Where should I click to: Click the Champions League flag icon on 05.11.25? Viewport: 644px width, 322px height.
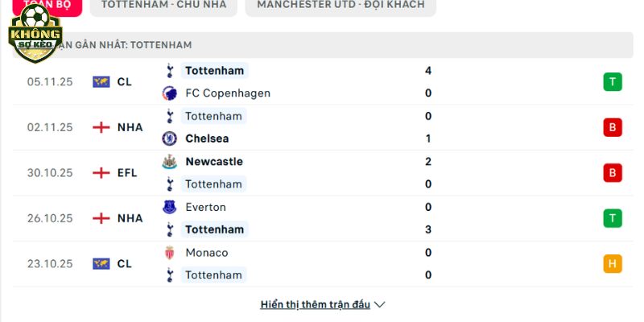pyautogui.click(x=101, y=81)
